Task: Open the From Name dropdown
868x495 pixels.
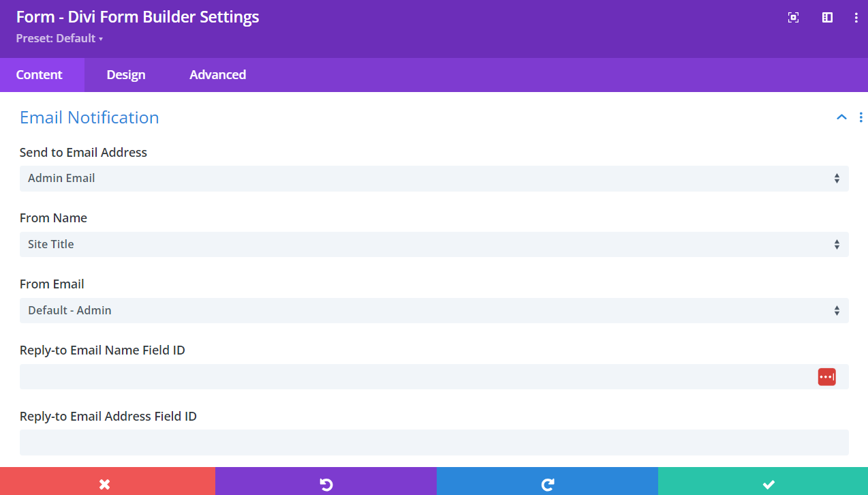Action: [x=433, y=244]
